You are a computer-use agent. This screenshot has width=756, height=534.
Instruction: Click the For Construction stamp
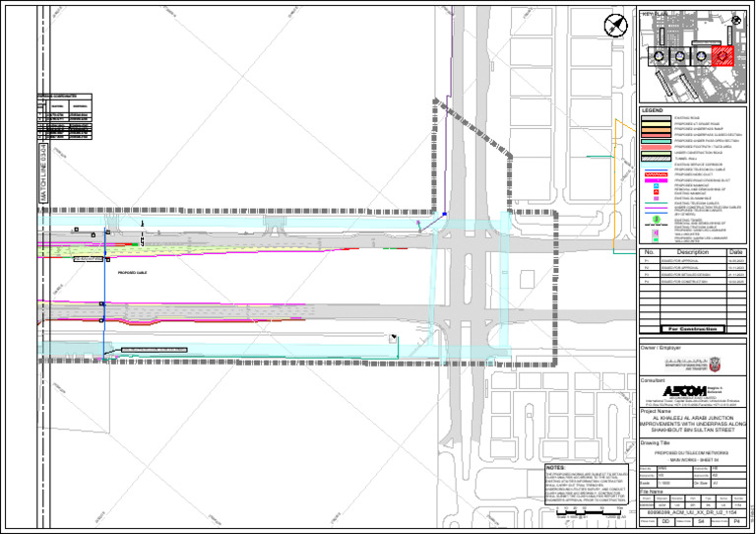click(x=692, y=329)
